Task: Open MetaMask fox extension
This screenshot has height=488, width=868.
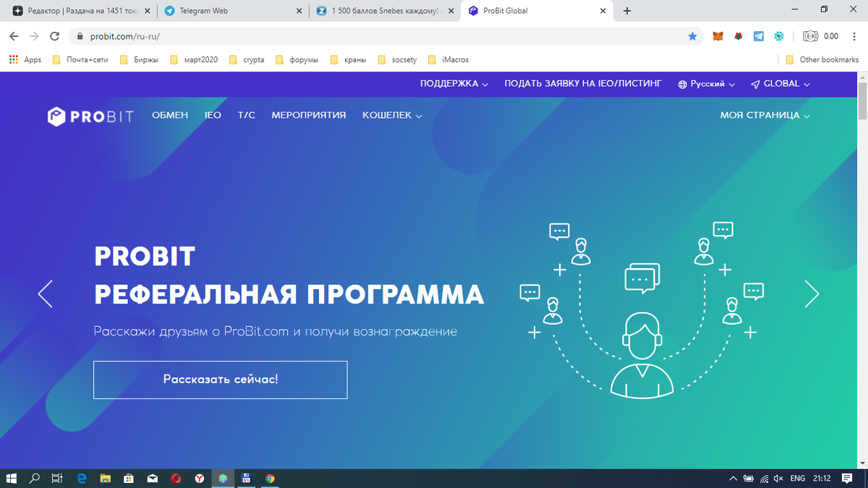Action: click(718, 35)
